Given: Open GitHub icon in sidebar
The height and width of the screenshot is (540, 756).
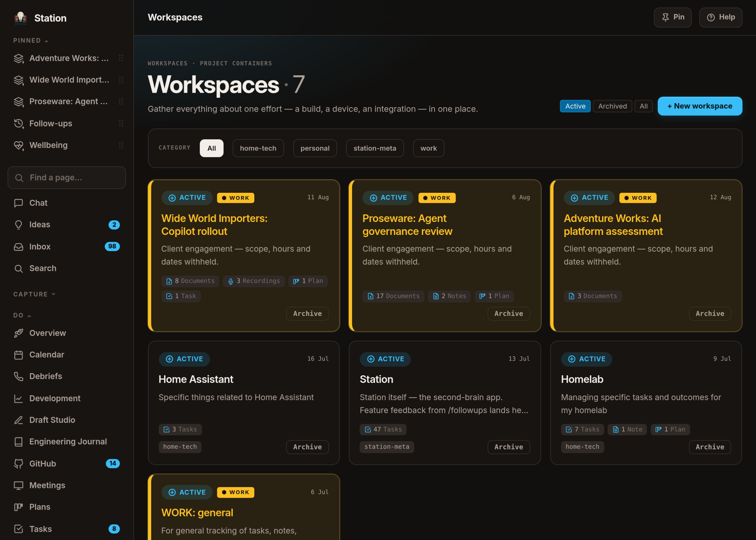Looking at the screenshot, I should [19, 464].
